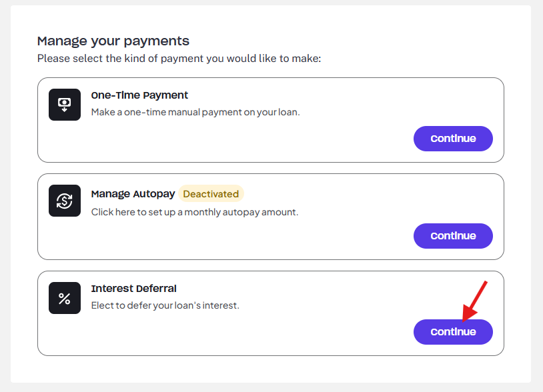Select the One-Time Payment title

click(139, 95)
